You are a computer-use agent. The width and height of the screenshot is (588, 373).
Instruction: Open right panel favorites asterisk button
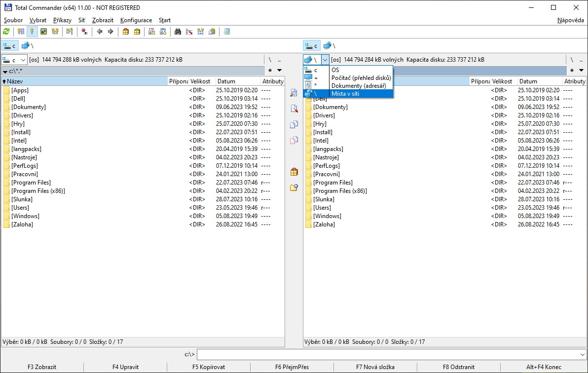[572, 70]
